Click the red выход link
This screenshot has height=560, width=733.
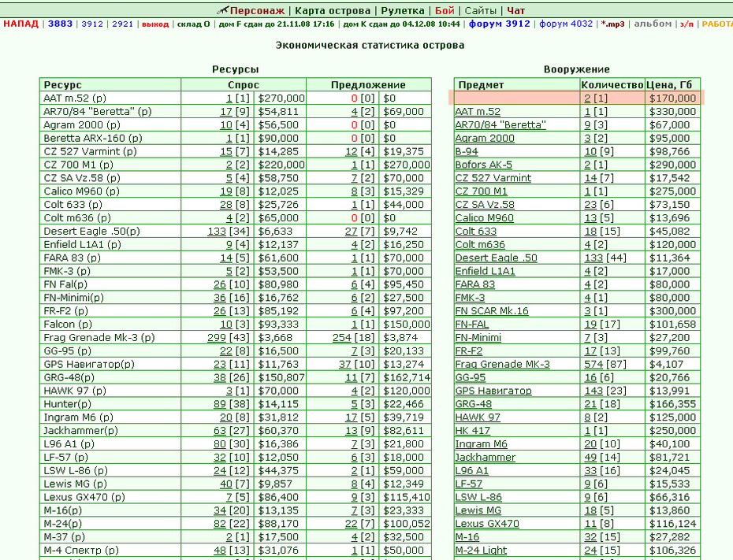[155, 24]
